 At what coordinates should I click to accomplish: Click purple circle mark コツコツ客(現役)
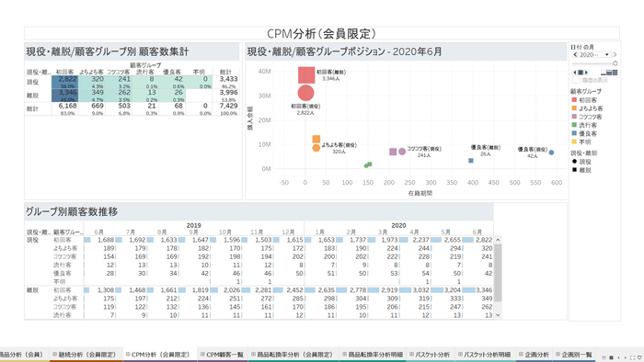[402, 152]
